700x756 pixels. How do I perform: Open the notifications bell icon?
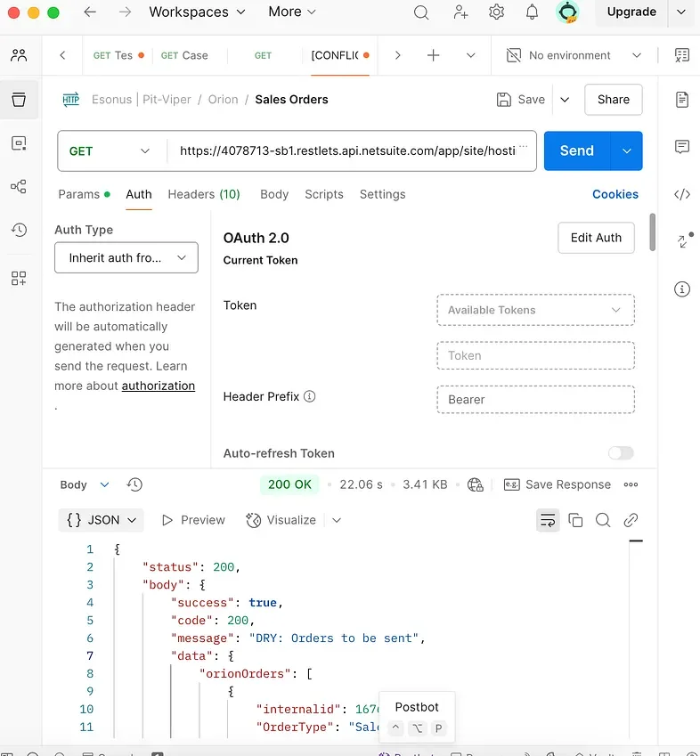(x=532, y=12)
